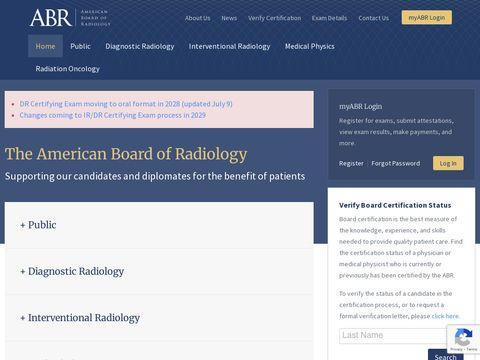Open the Public menu item
The height and width of the screenshot is (360, 480).
[x=80, y=46]
